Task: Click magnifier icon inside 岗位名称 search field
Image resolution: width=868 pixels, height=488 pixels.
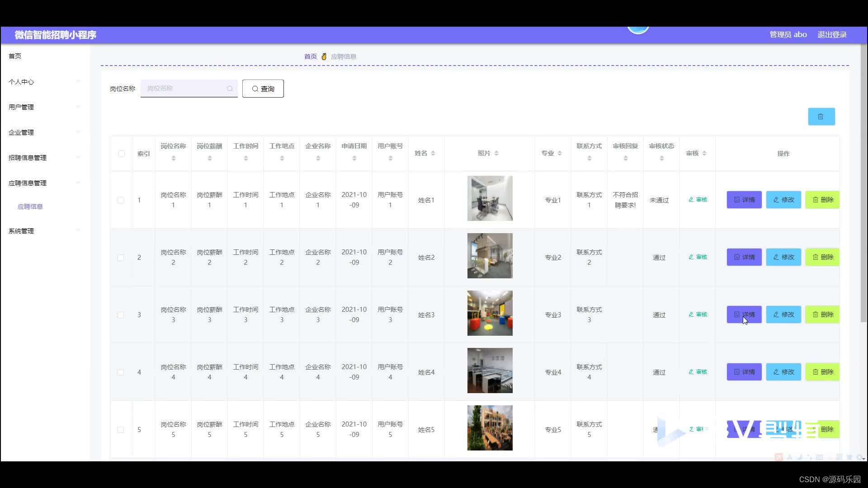Action: pyautogui.click(x=230, y=89)
